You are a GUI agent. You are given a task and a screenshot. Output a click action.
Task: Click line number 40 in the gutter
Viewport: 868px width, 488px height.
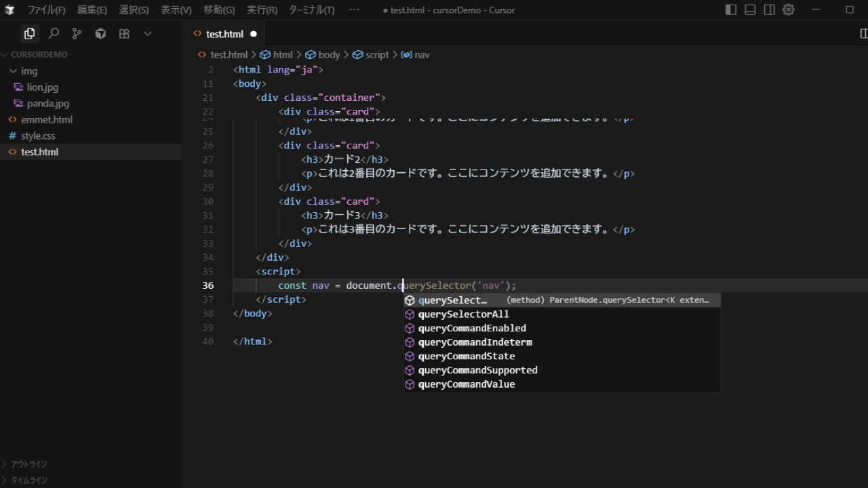[x=208, y=342]
